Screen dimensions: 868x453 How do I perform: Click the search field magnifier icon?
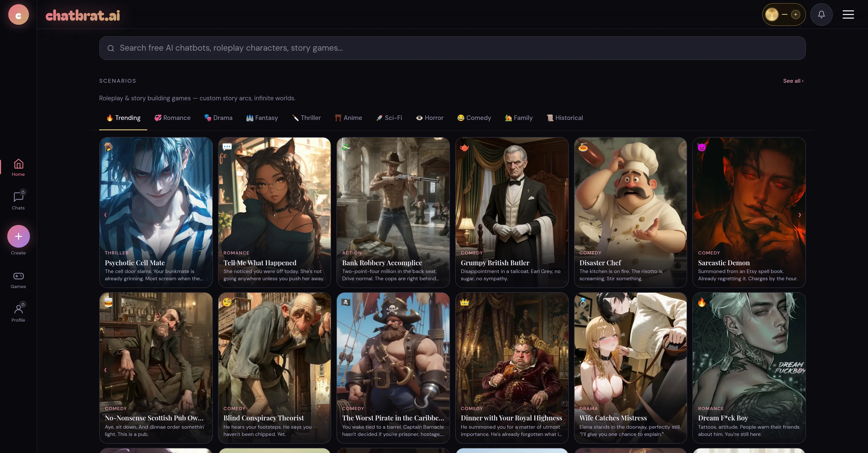coord(111,48)
